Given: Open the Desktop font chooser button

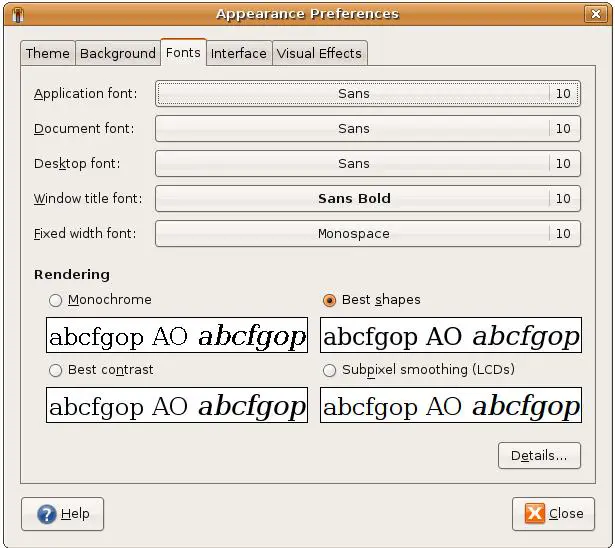Looking at the screenshot, I should 368,163.
